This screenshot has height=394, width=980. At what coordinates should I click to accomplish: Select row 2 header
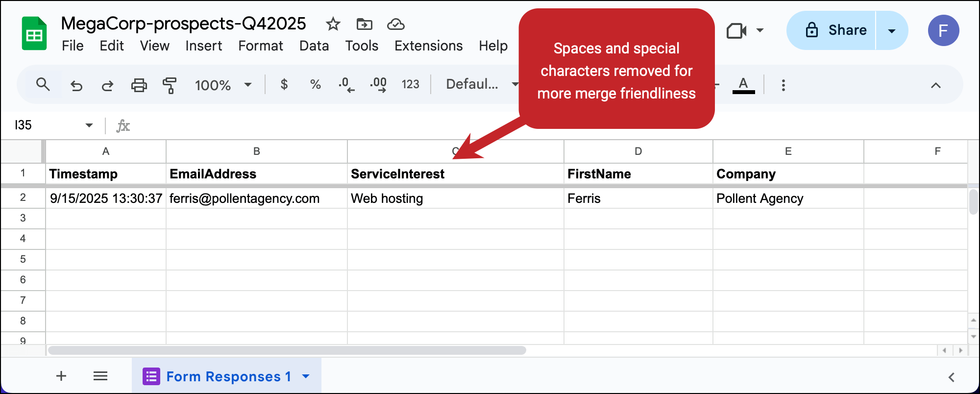(x=23, y=197)
